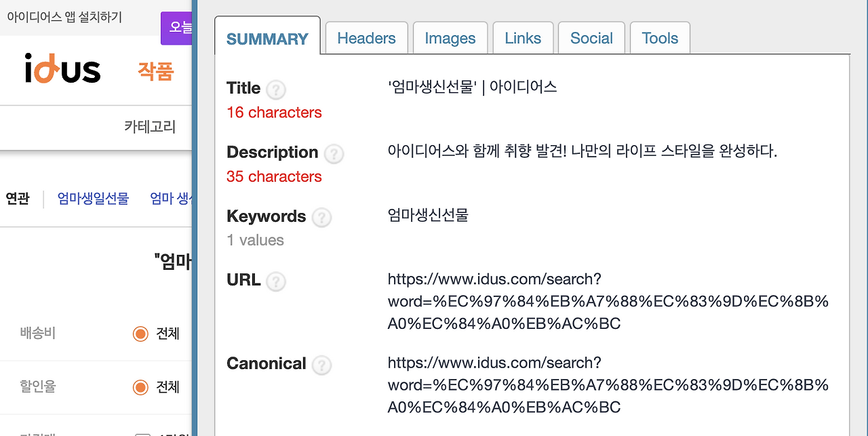Click the 작품 menu item
868x436 pixels.
pyautogui.click(x=156, y=71)
